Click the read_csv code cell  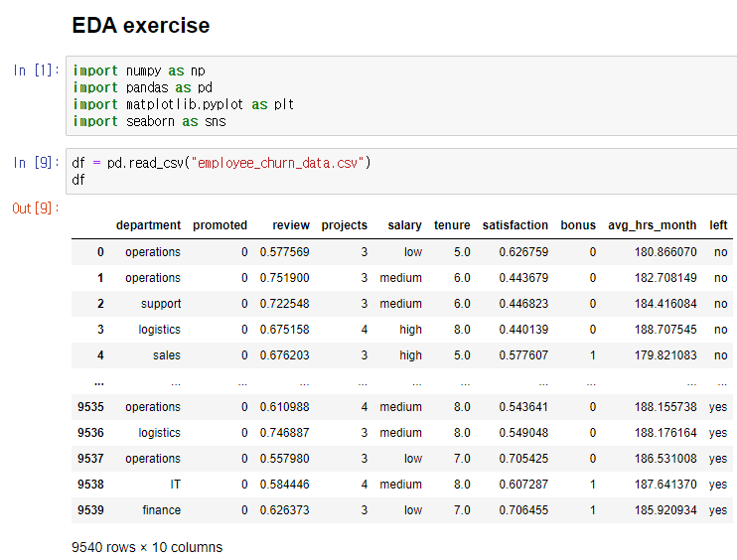click(x=401, y=171)
